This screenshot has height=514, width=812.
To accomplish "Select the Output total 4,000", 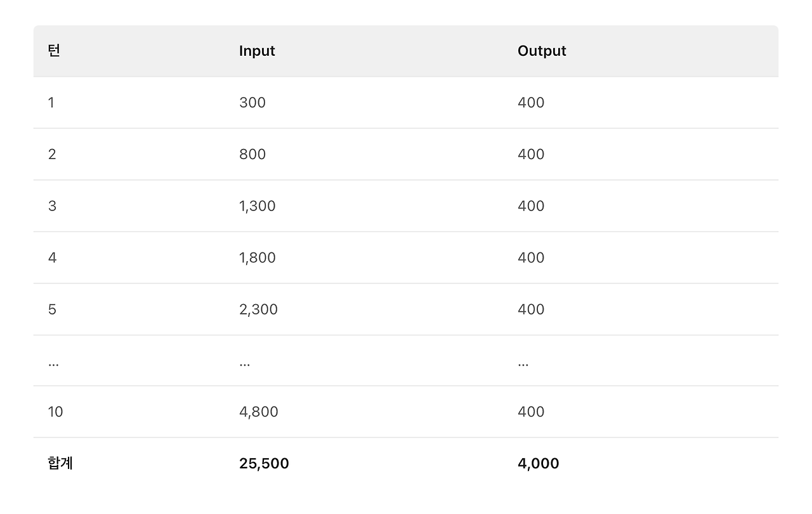I will click(539, 463).
